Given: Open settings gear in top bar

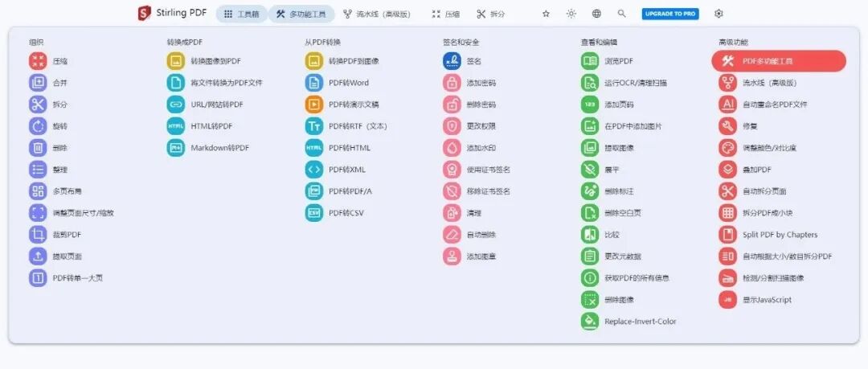Looking at the screenshot, I should pos(719,14).
